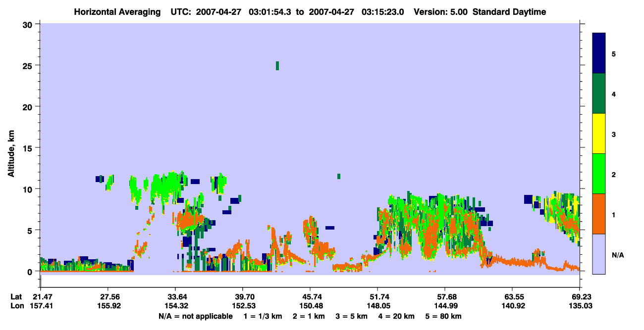Click longitude value 144.99

[x=445, y=306]
